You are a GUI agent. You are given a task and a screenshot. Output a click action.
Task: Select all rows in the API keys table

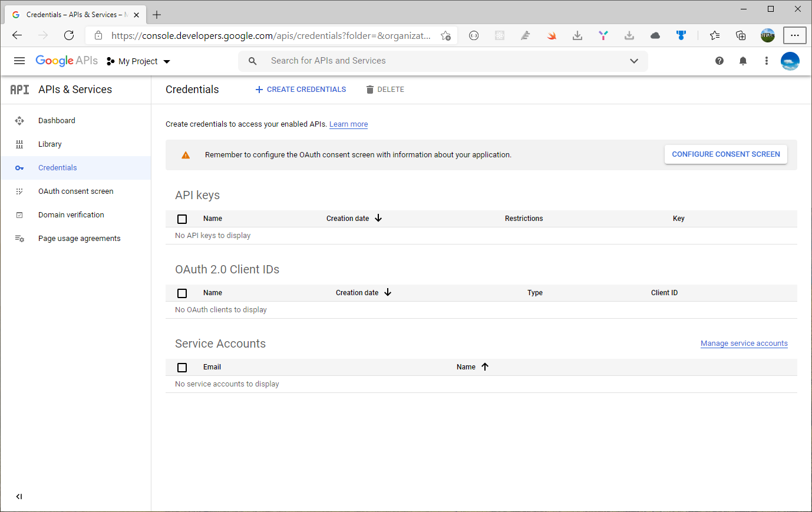tap(182, 219)
